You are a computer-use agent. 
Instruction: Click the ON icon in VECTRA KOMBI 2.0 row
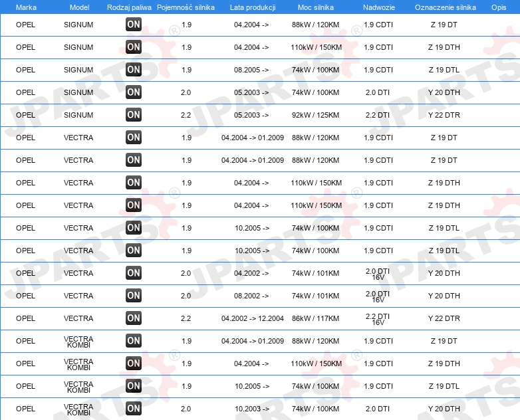134,409
